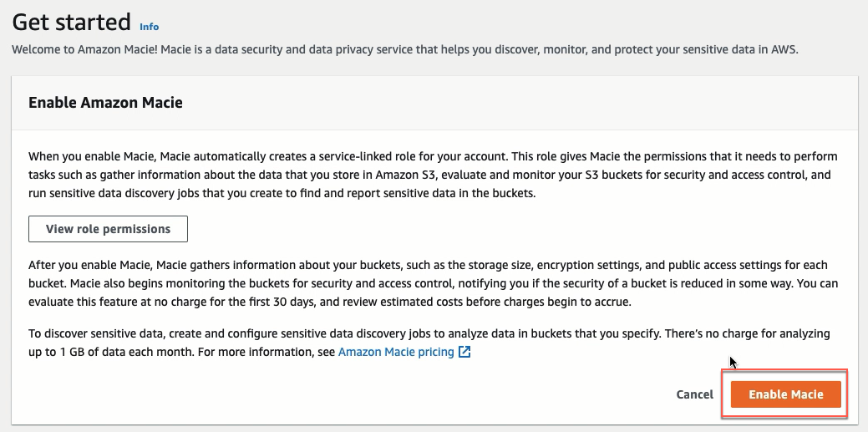Click the To discover sensitive data paragraph
This screenshot has width=868, height=432.
click(429, 343)
